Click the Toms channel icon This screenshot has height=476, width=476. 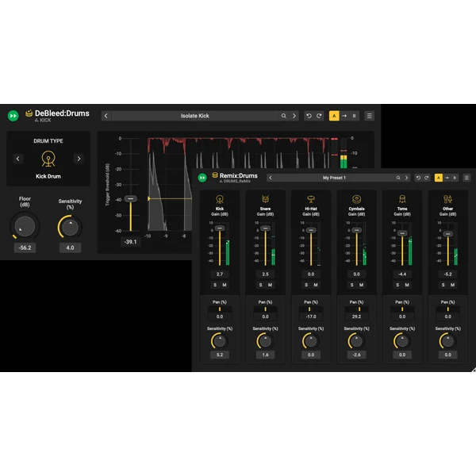pyautogui.click(x=402, y=199)
